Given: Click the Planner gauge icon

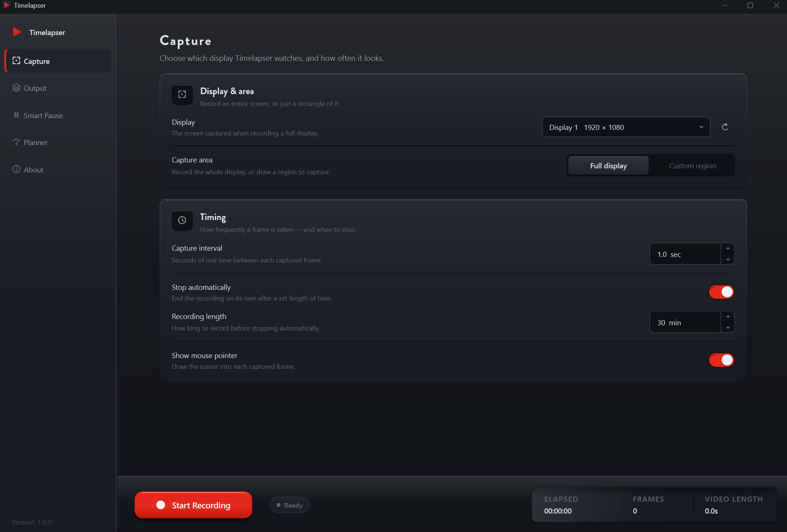Looking at the screenshot, I should [x=16, y=142].
